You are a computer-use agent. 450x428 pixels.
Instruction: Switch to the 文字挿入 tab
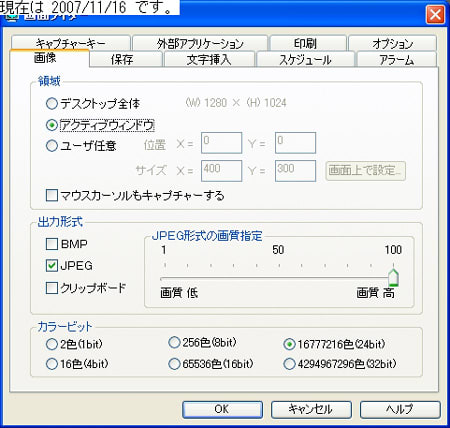point(209,59)
